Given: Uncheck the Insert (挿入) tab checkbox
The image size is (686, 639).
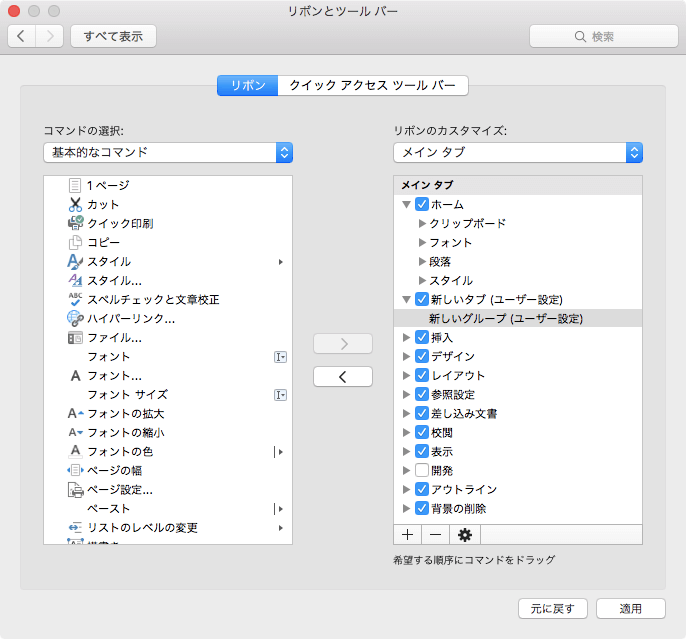Looking at the screenshot, I should 422,337.
